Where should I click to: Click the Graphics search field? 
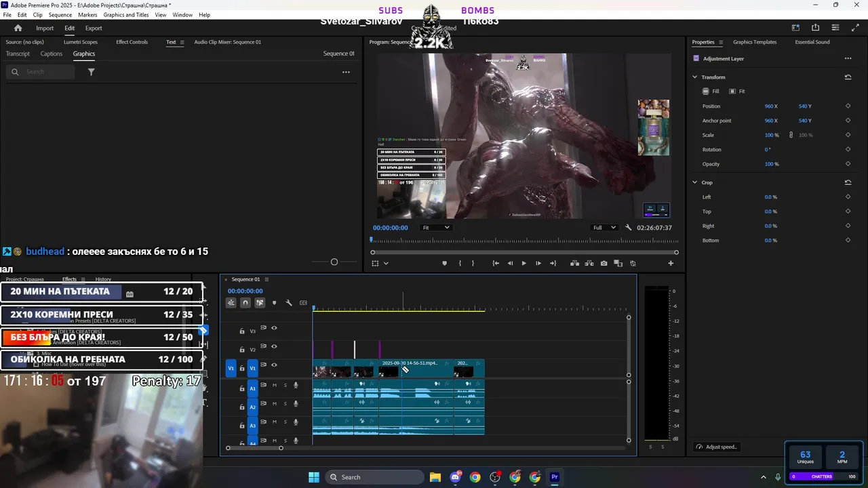[41, 72]
